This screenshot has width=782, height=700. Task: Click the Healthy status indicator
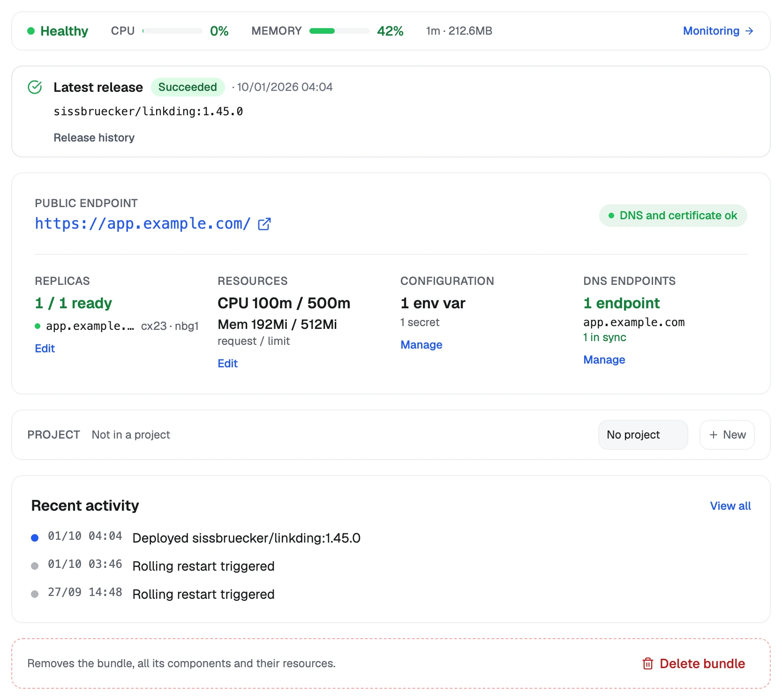58,31
